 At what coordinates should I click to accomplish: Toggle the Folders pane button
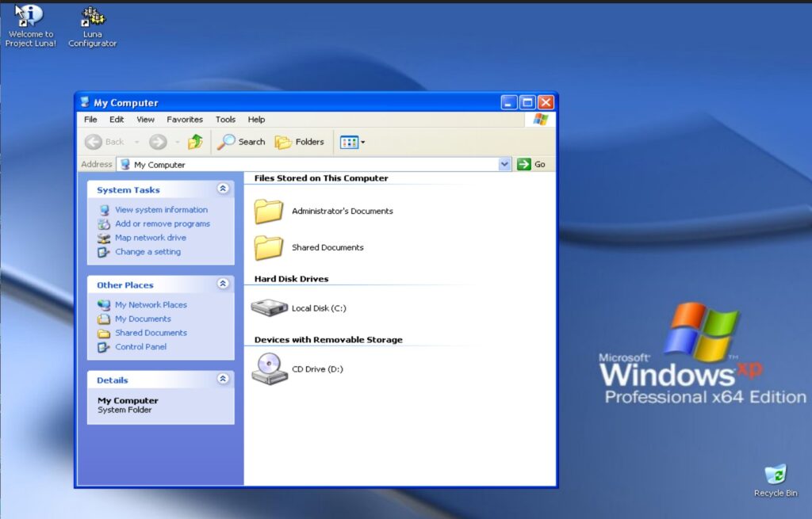[300, 142]
